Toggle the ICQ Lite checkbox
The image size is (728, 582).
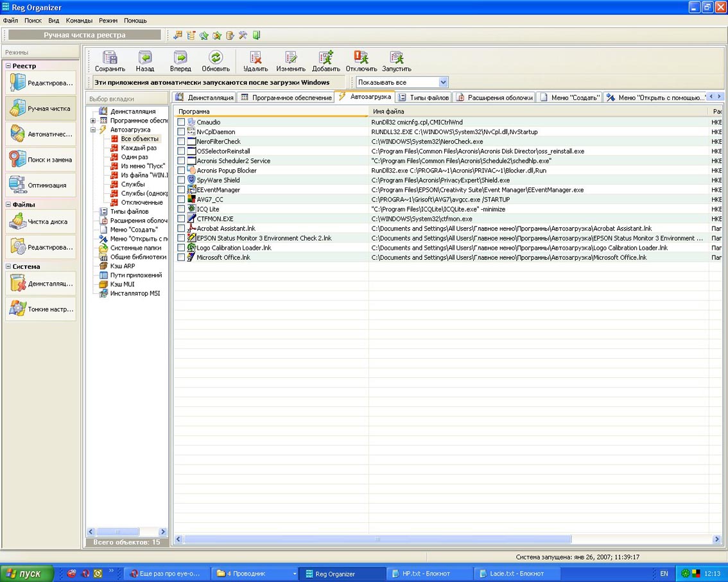click(181, 209)
